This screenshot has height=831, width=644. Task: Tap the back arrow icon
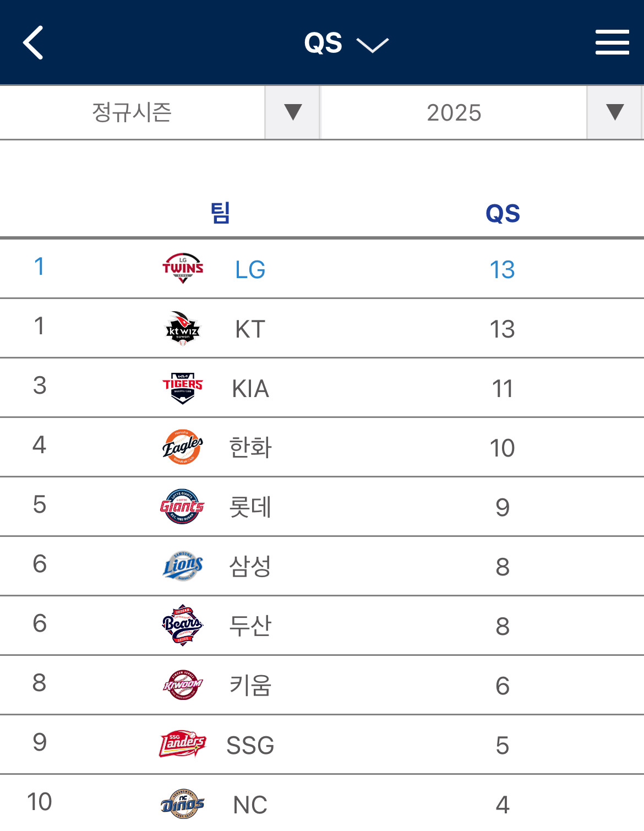pos(33,42)
